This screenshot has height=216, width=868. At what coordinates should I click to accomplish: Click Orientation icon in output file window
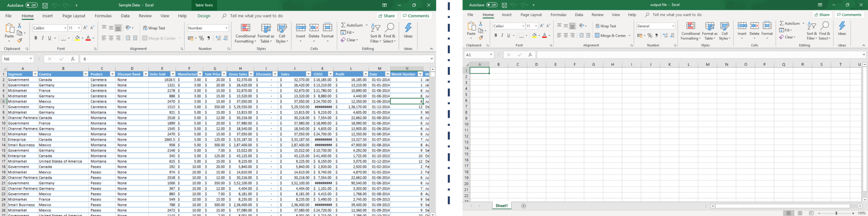(x=583, y=25)
